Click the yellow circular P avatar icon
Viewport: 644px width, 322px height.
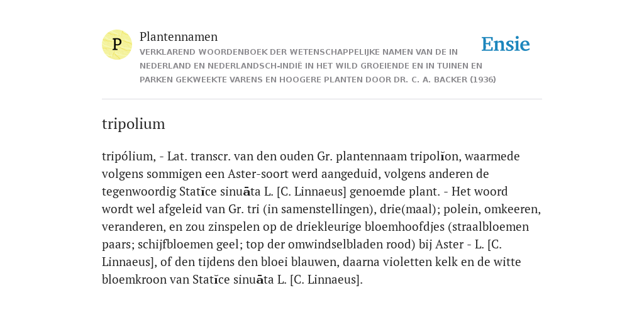117,45
